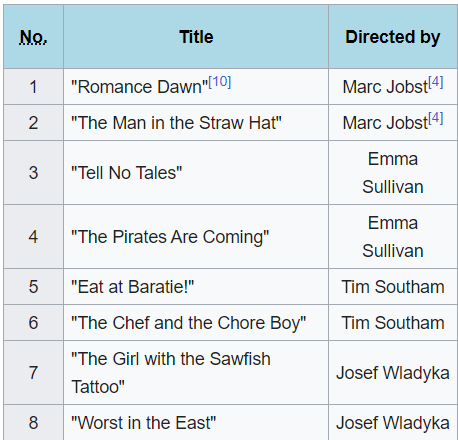
Task: Click the "Directed by" column header
Action: pos(393,37)
